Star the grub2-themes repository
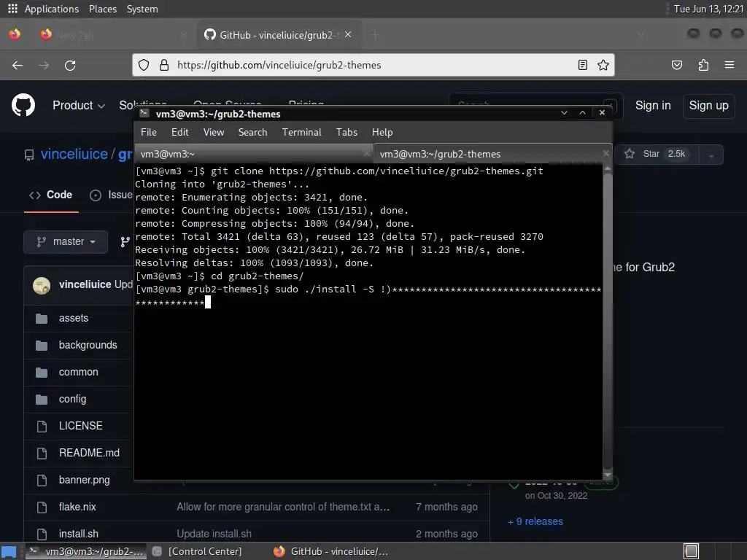 coord(656,154)
